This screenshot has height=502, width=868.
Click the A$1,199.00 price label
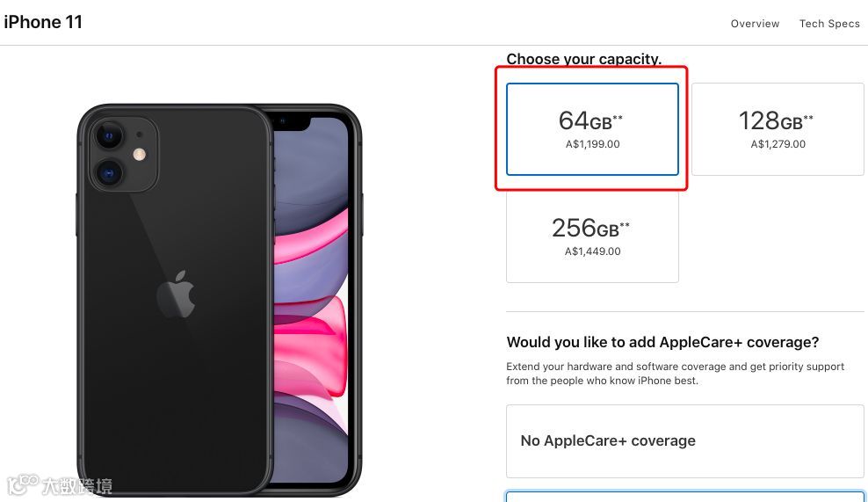592,144
